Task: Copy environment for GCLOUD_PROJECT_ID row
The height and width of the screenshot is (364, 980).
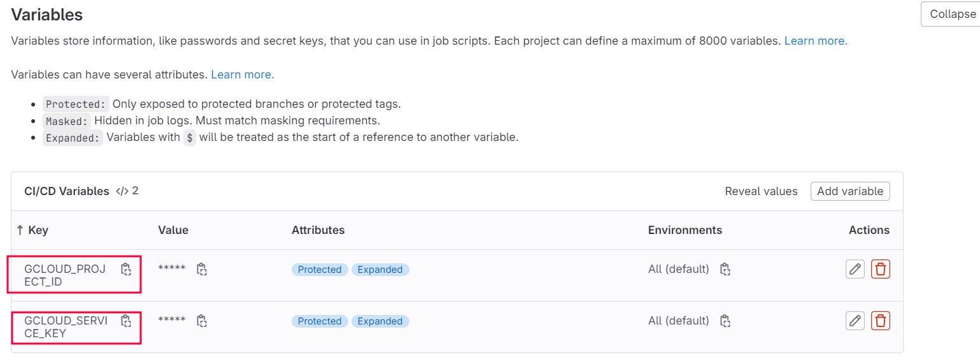Action: [x=725, y=269]
